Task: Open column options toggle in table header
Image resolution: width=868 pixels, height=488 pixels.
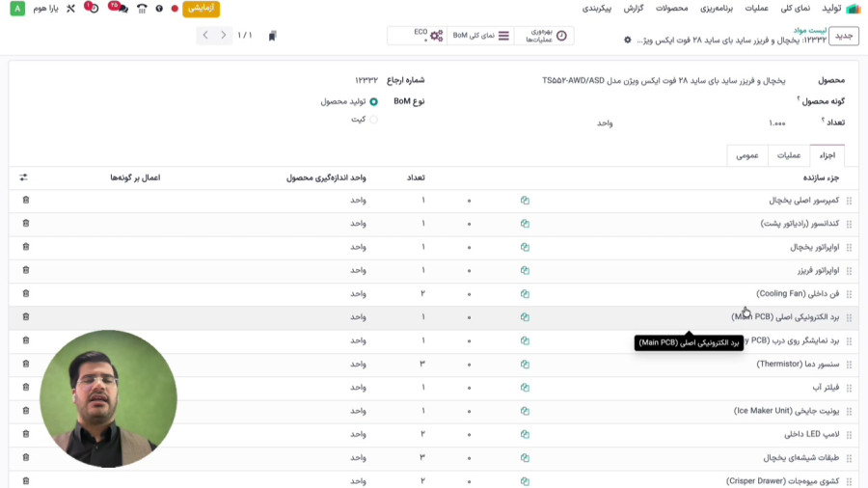Action: [24, 177]
